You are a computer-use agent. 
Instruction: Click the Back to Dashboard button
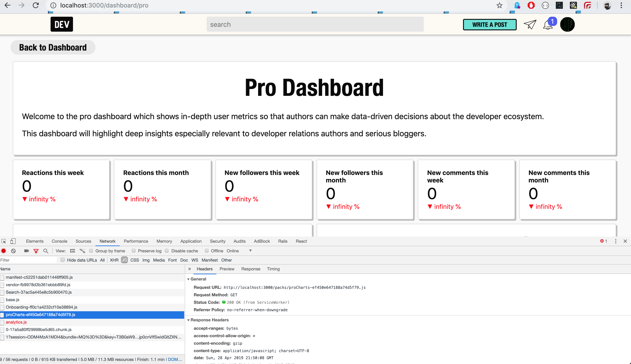point(53,47)
